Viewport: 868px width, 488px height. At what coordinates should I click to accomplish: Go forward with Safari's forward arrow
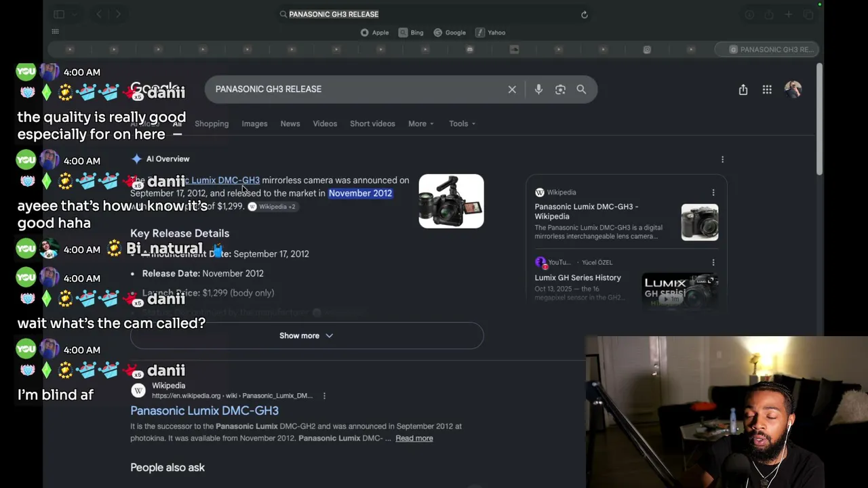pos(118,14)
